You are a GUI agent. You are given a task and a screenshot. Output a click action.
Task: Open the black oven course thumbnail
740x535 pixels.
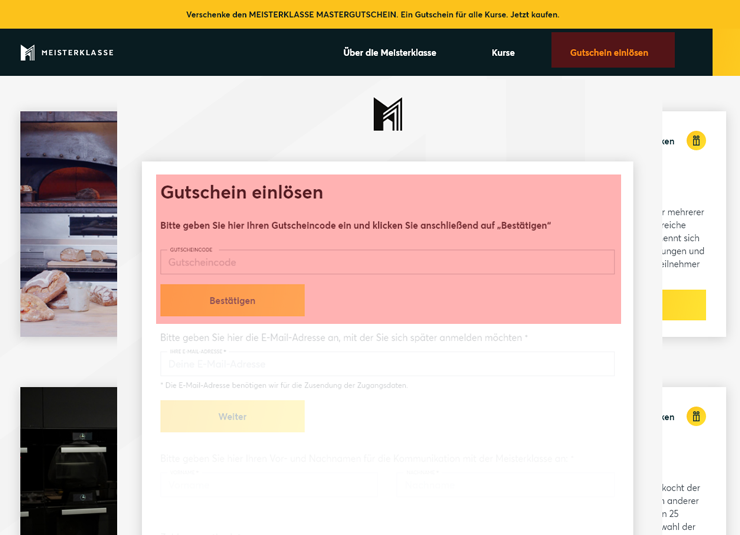point(68,461)
